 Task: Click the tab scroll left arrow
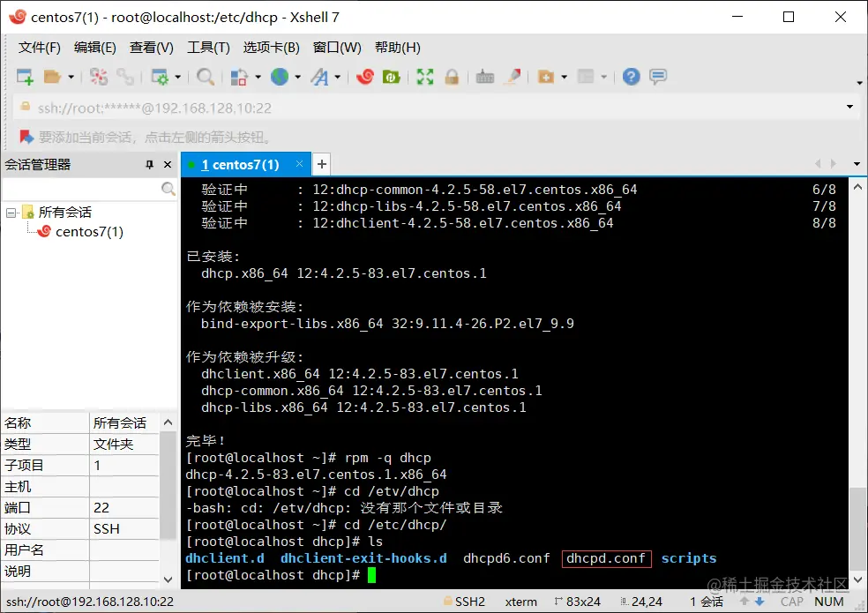pyautogui.click(x=818, y=164)
